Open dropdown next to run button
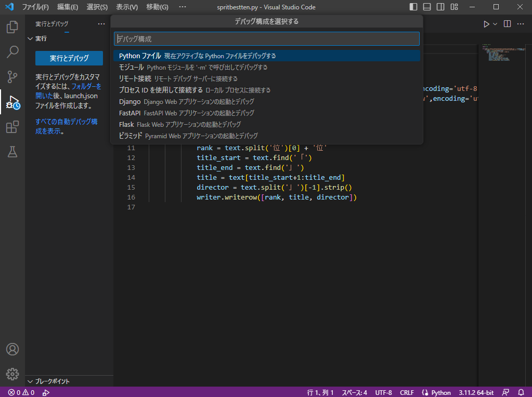 click(495, 24)
